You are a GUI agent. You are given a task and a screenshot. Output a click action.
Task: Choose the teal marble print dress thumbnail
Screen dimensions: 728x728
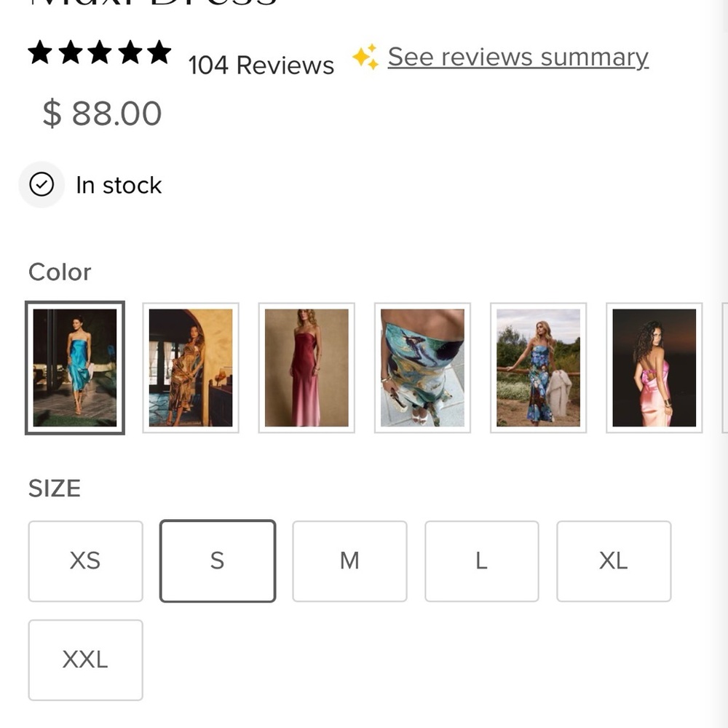pyautogui.click(x=422, y=368)
